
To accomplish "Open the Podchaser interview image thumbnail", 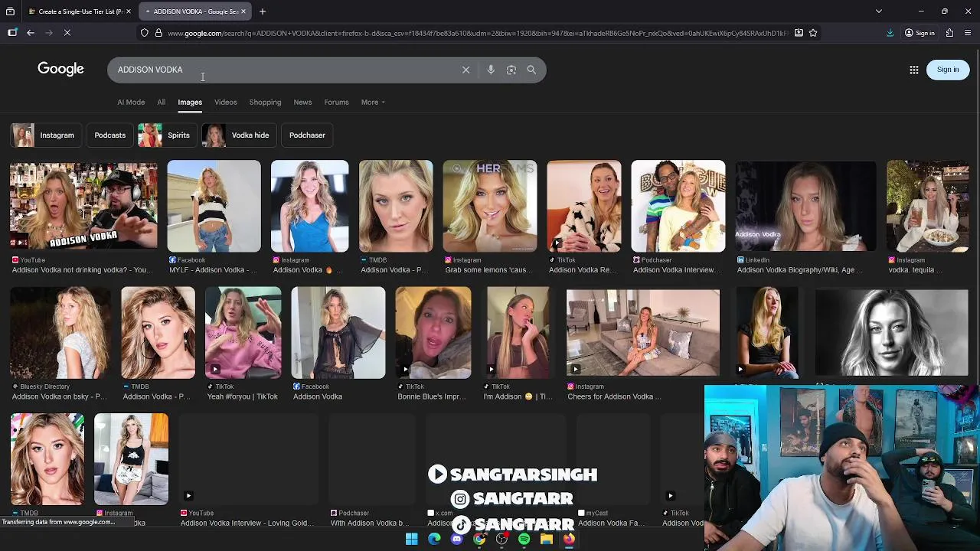I will pos(678,206).
